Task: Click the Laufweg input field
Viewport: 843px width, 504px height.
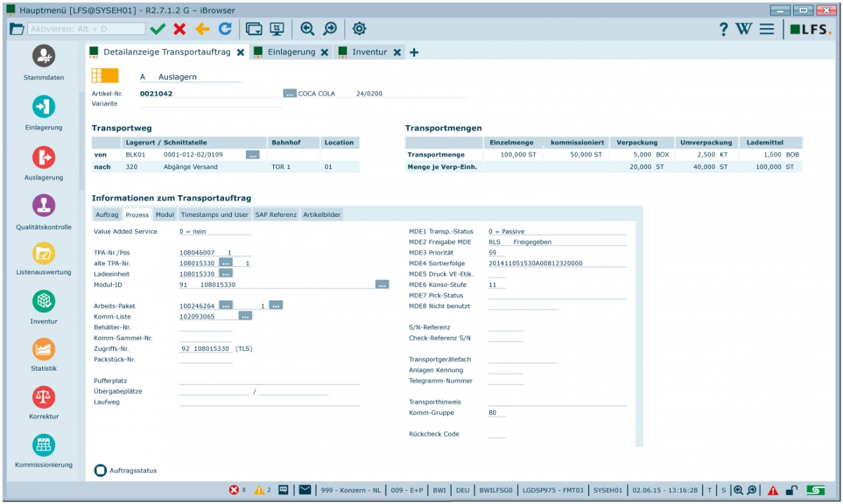Action: [269, 402]
